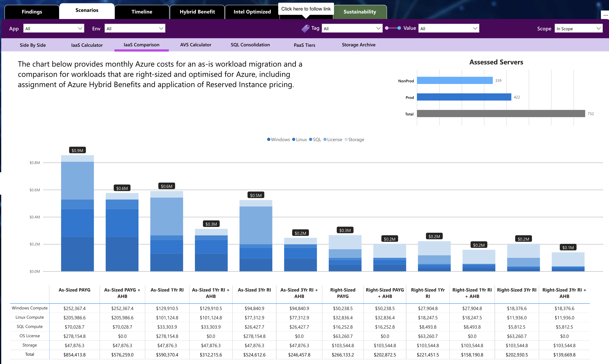The image size is (609, 364).
Task: Click the Linux legend marker
Action: coord(294,139)
